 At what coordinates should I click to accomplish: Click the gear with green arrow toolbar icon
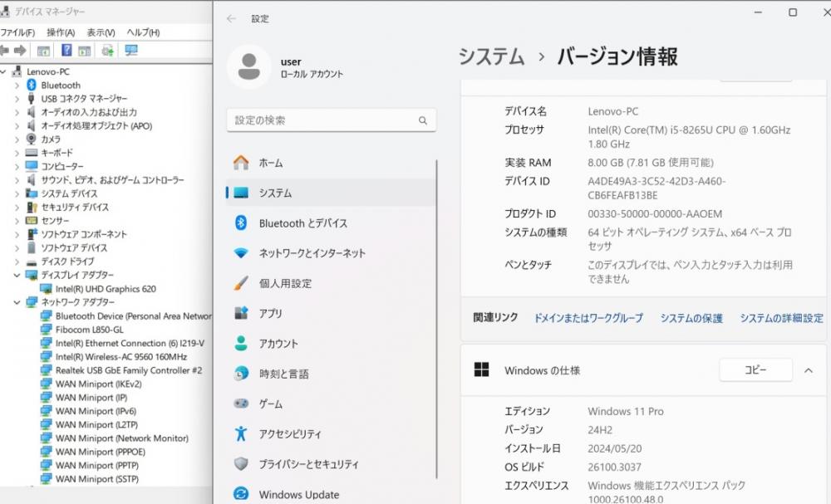(107, 51)
